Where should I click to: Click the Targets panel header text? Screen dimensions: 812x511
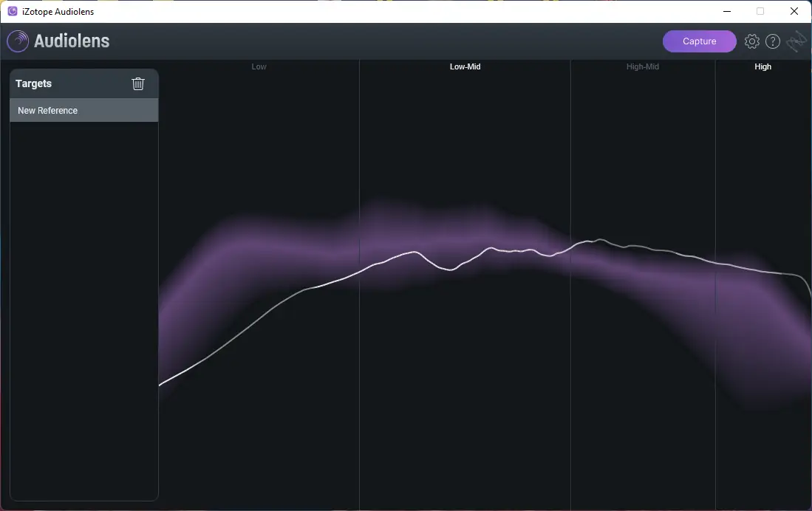(34, 84)
